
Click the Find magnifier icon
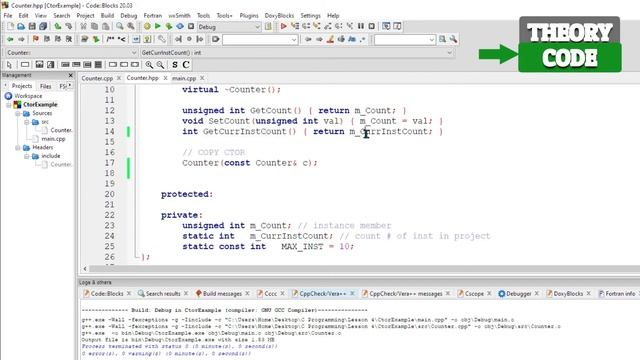(120, 27)
